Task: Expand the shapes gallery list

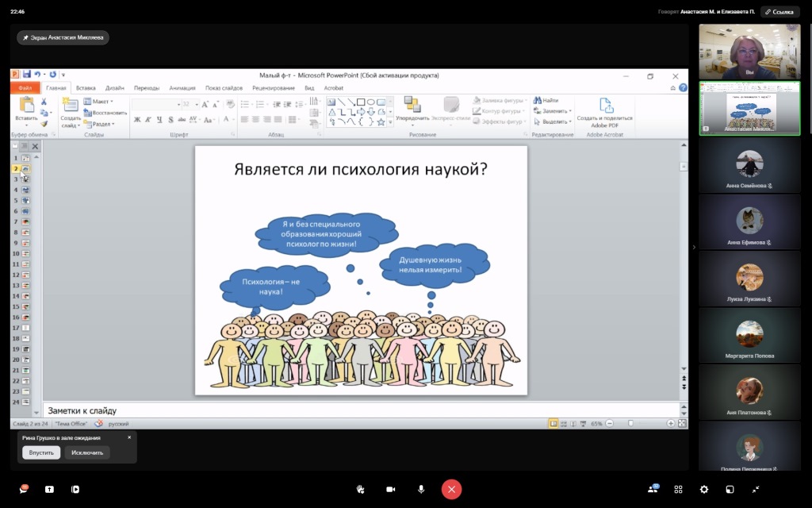Action: pos(390,122)
